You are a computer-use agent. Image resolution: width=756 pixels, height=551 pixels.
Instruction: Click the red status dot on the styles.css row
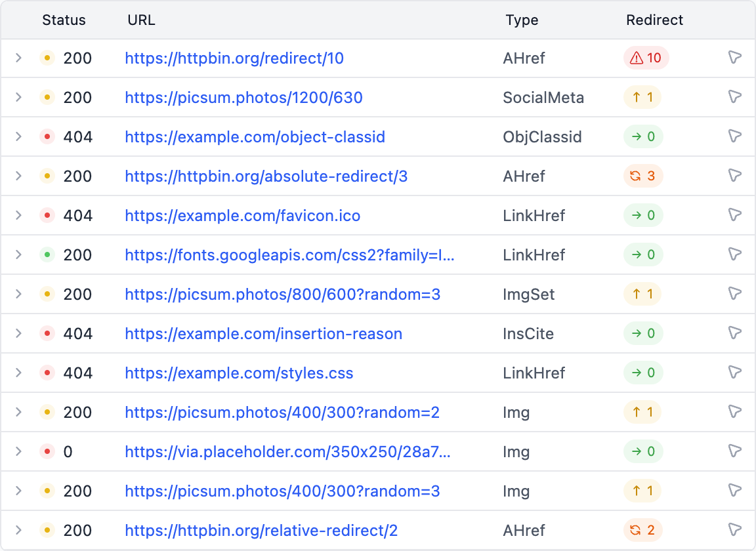[x=47, y=373]
